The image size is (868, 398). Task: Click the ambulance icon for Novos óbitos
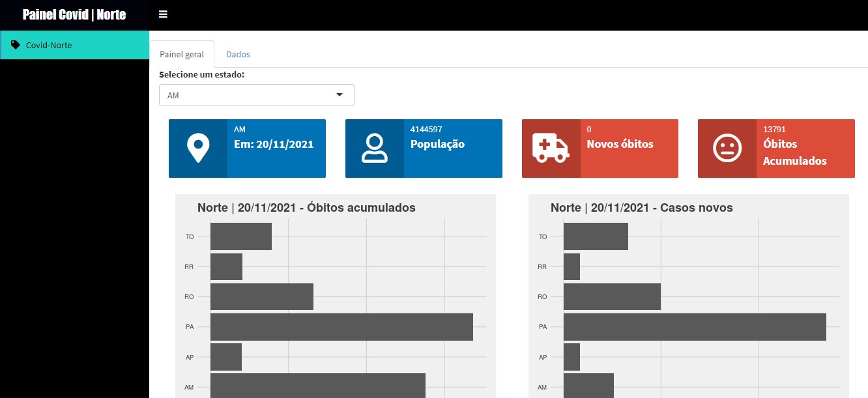[551, 149]
